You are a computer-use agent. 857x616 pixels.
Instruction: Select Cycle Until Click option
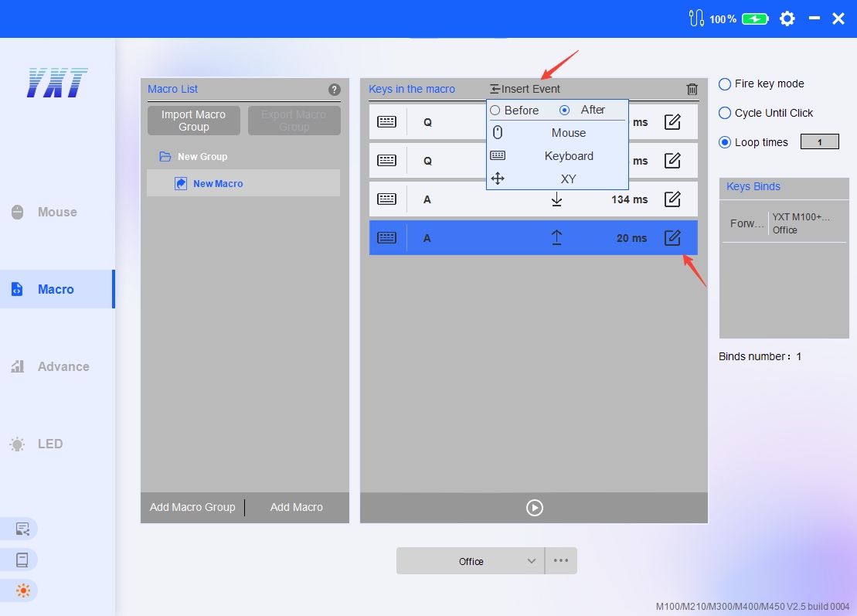click(725, 113)
